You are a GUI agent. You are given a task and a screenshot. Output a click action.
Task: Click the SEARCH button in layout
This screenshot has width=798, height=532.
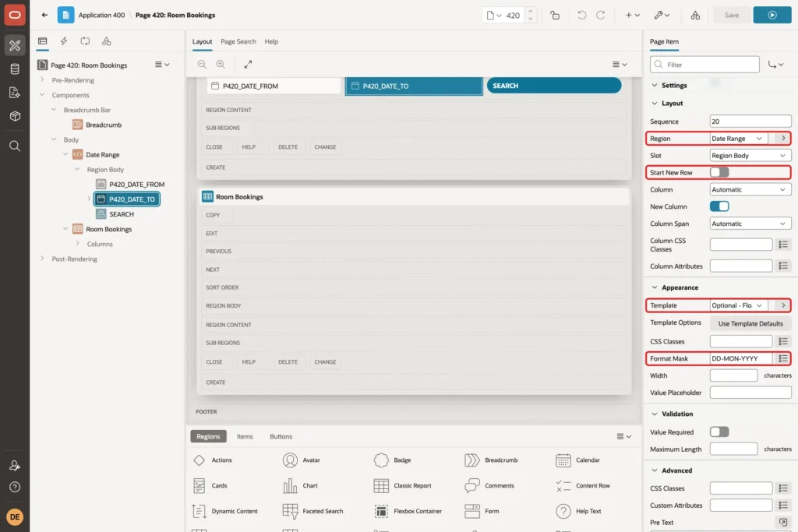click(x=554, y=86)
